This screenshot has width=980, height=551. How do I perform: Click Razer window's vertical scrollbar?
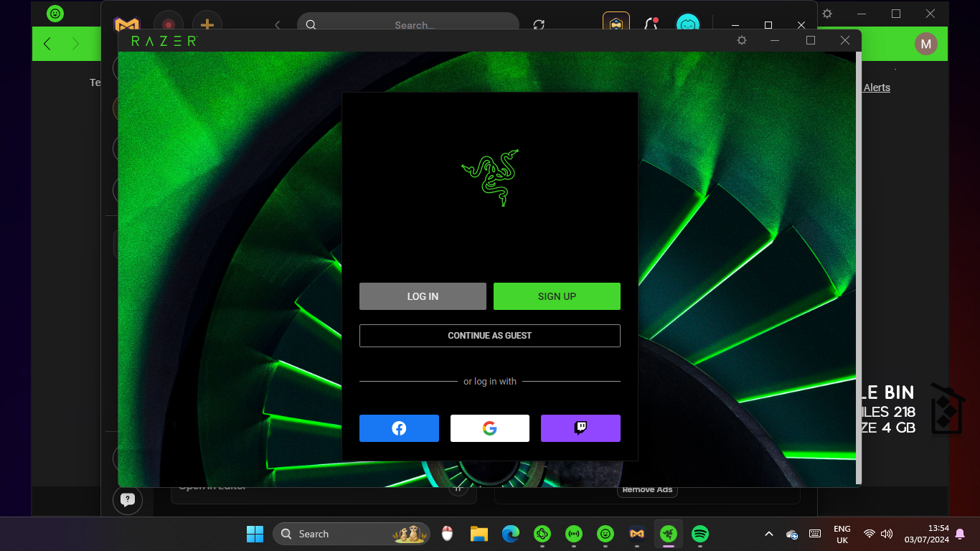(x=859, y=267)
